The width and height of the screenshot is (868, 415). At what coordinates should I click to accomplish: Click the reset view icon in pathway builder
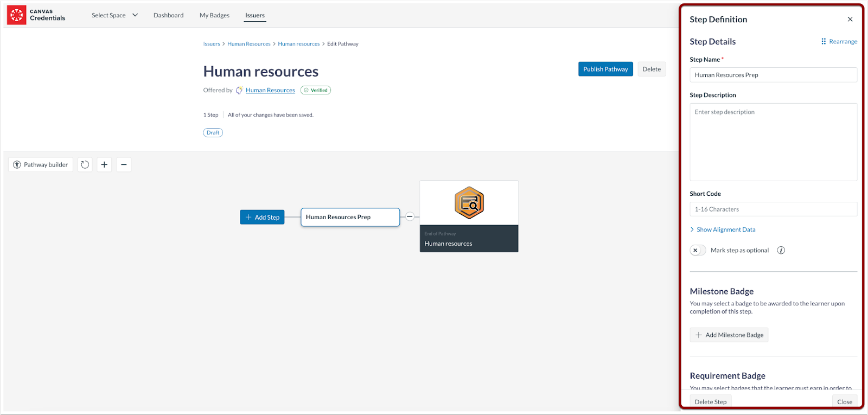85,165
